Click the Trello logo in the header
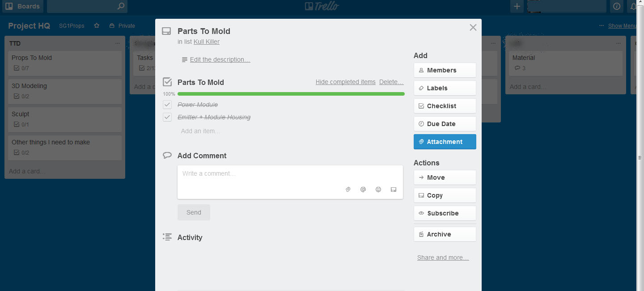 pyautogui.click(x=322, y=6)
